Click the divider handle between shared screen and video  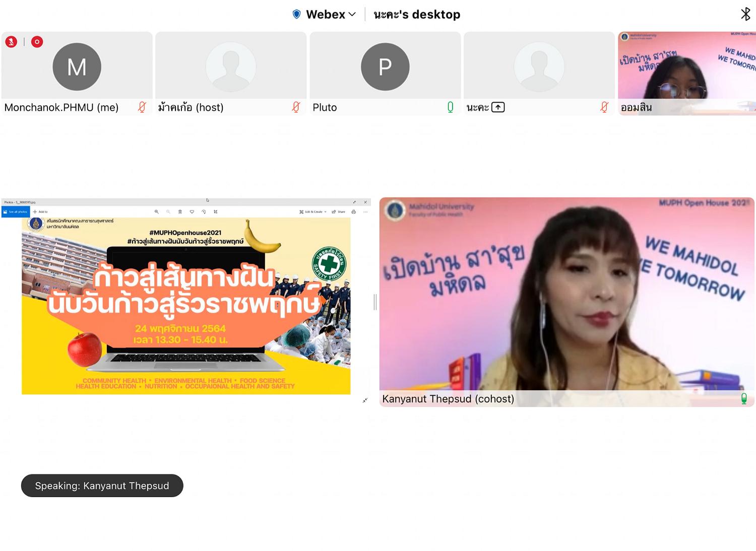375,302
